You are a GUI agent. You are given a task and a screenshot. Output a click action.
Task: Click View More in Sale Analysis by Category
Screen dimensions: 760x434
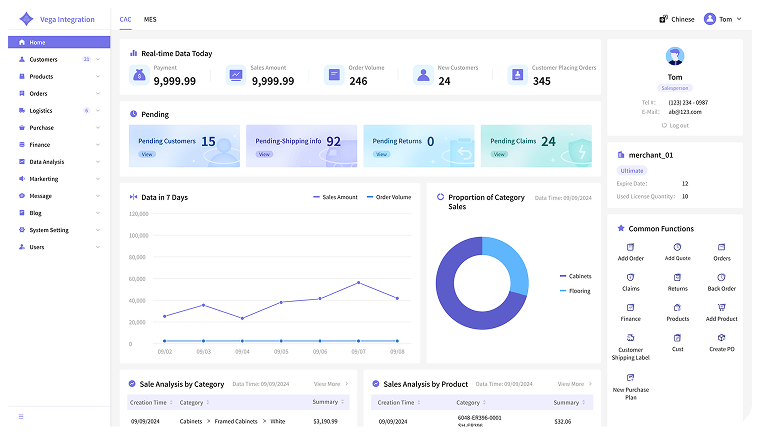click(331, 384)
